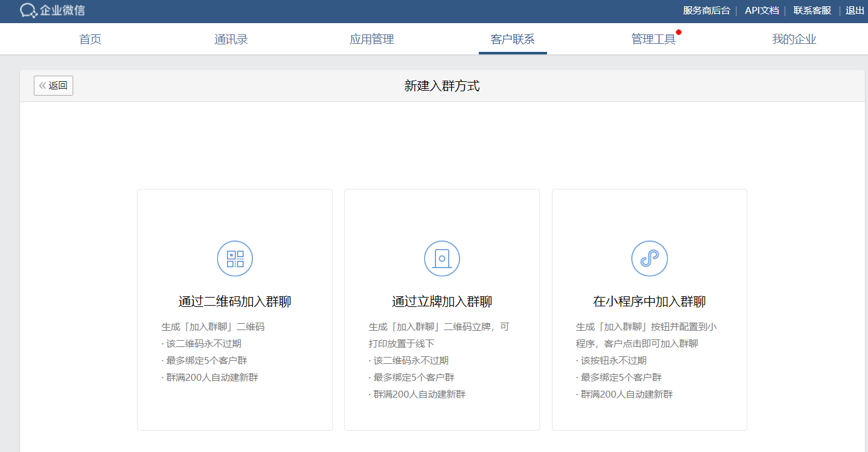Click 该按钮永不过期 text

coord(613,361)
